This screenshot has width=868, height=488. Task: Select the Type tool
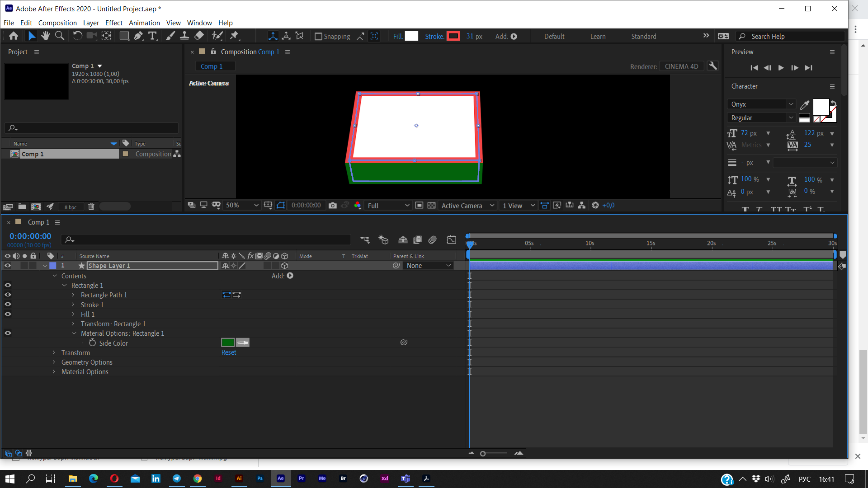[x=153, y=36]
